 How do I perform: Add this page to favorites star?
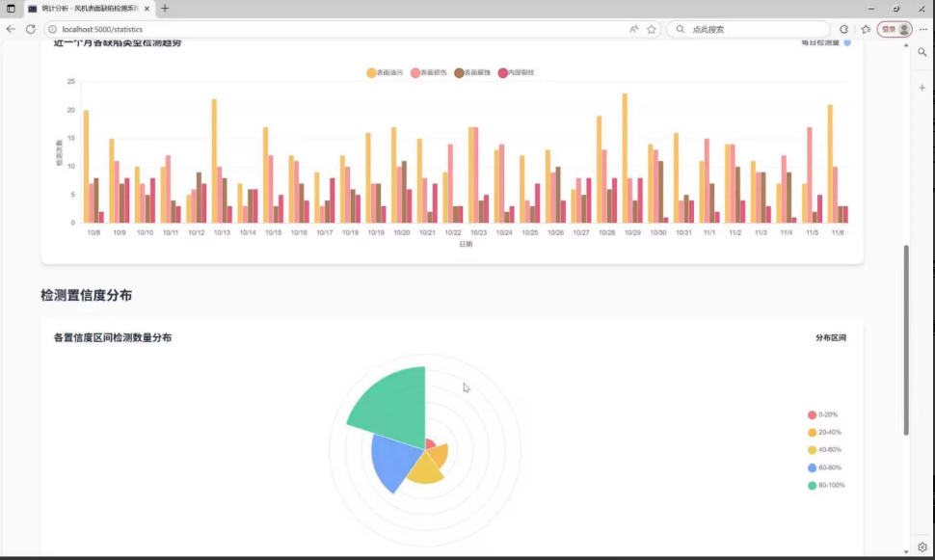(x=652, y=29)
